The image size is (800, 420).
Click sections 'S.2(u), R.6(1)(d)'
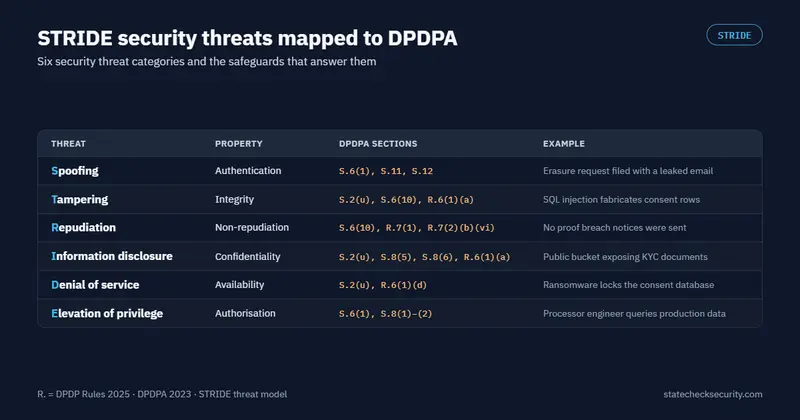[383, 285]
